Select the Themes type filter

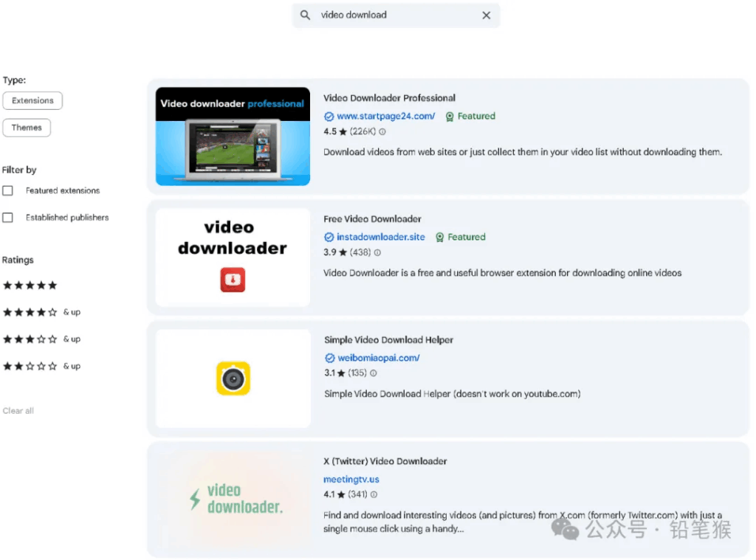27,128
